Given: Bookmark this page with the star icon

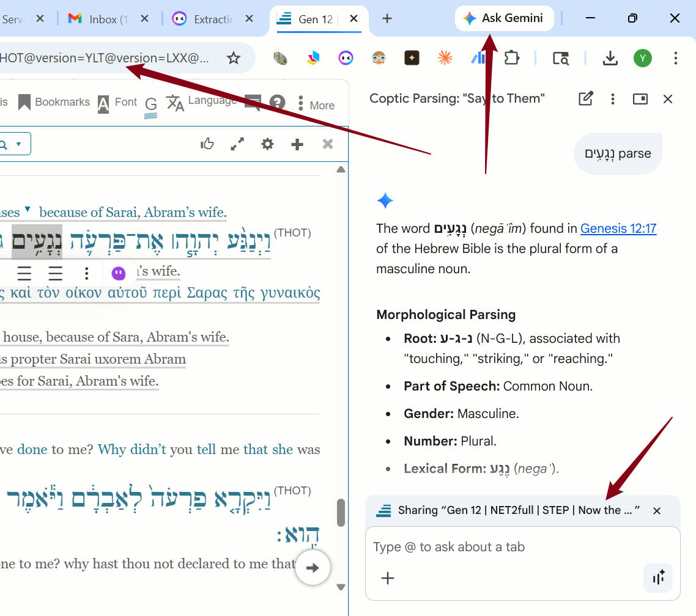Looking at the screenshot, I should tap(234, 58).
